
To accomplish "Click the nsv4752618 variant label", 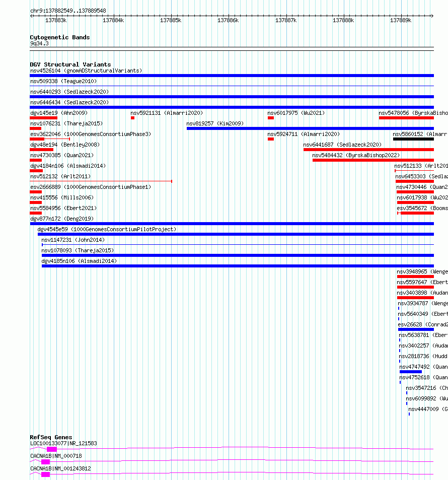I will click(423, 377).
